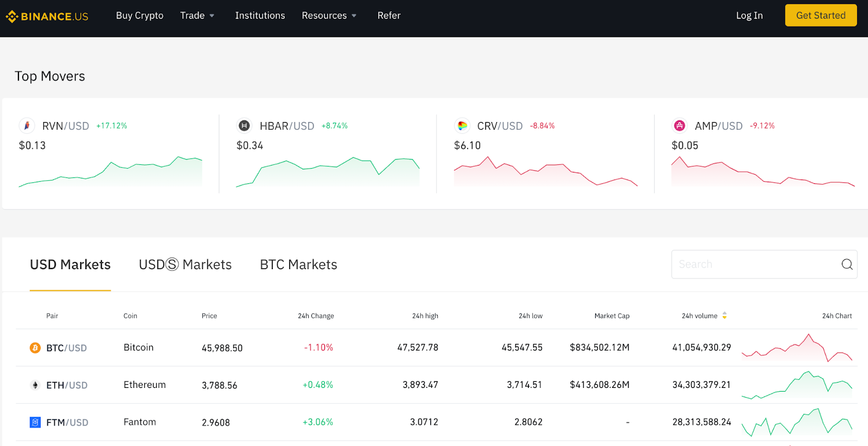
Task: Open the BTC/USD 24h chart thumbnail
Action: pyautogui.click(x=796, y=348)
